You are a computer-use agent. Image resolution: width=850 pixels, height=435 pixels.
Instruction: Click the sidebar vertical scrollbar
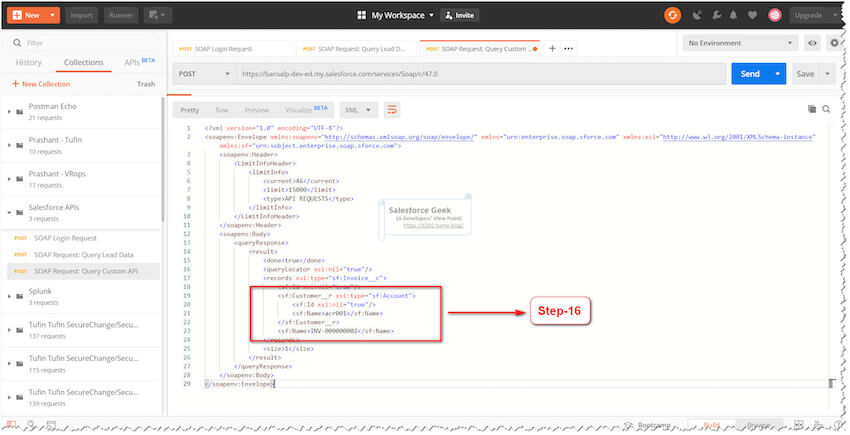coord(163,160)
